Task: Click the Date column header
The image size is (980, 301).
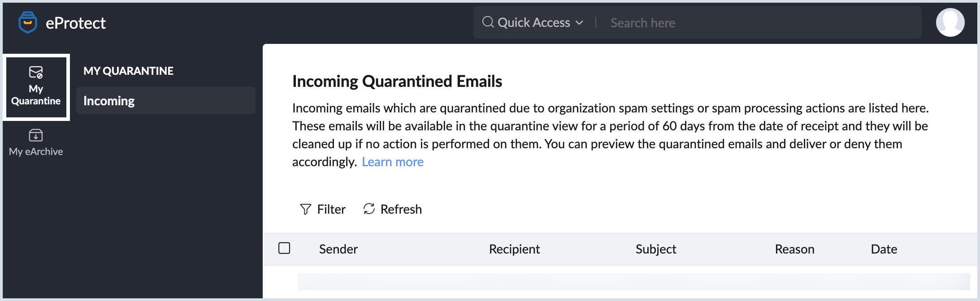Action: pyautogui.click(x=884, y=249)
